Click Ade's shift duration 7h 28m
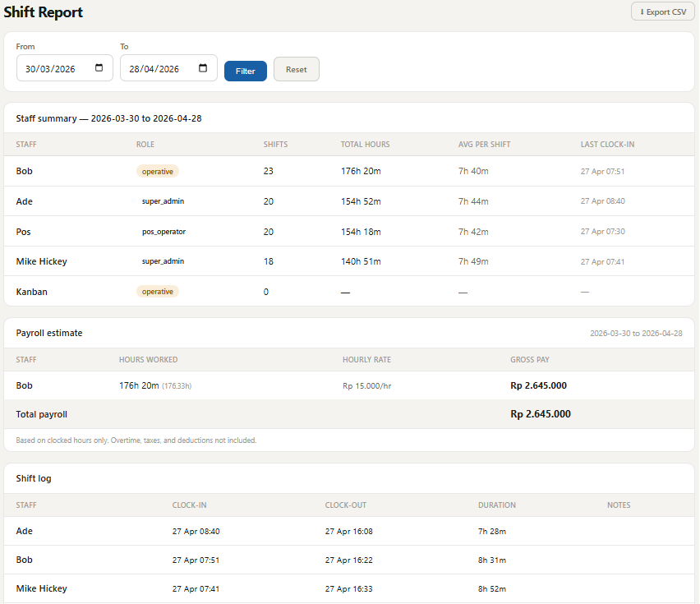The width and height of the screenshot is (700, 604). click(x=492, y=531)
